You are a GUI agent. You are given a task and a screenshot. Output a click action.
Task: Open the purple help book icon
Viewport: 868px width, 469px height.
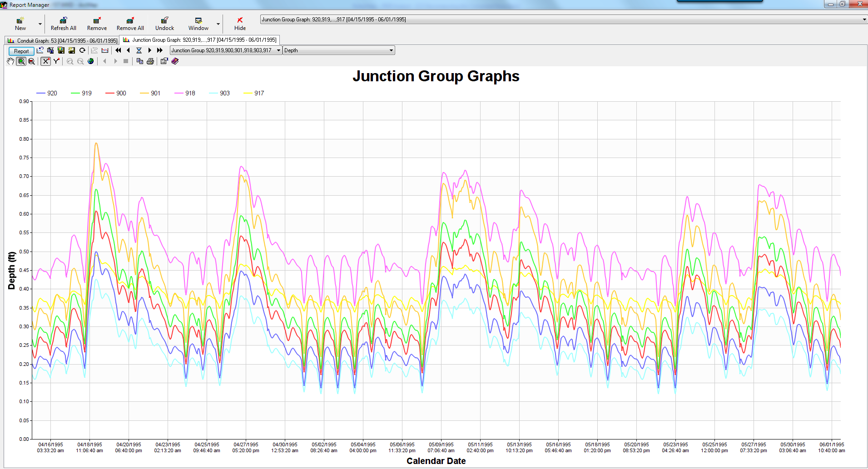tap(175, 61)
